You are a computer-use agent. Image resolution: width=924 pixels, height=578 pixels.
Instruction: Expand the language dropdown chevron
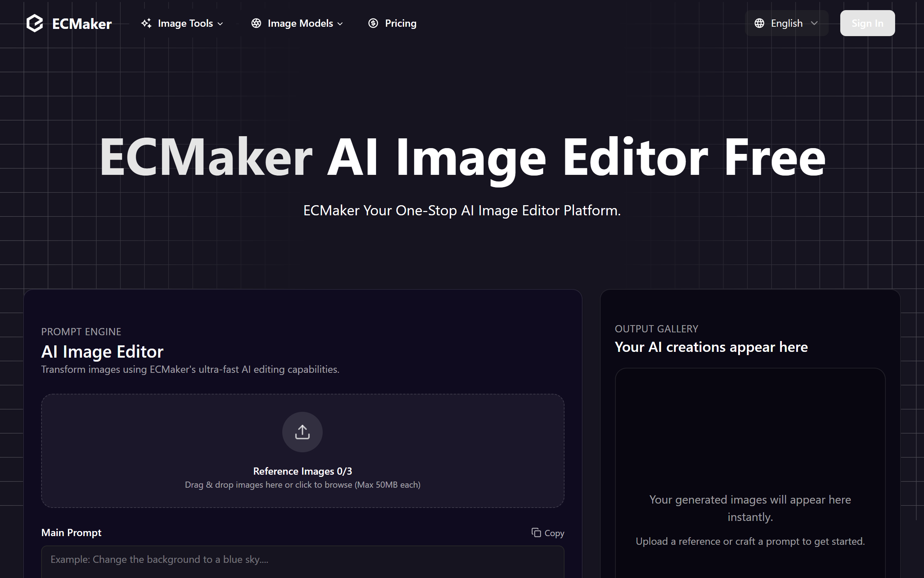(814, 23)
